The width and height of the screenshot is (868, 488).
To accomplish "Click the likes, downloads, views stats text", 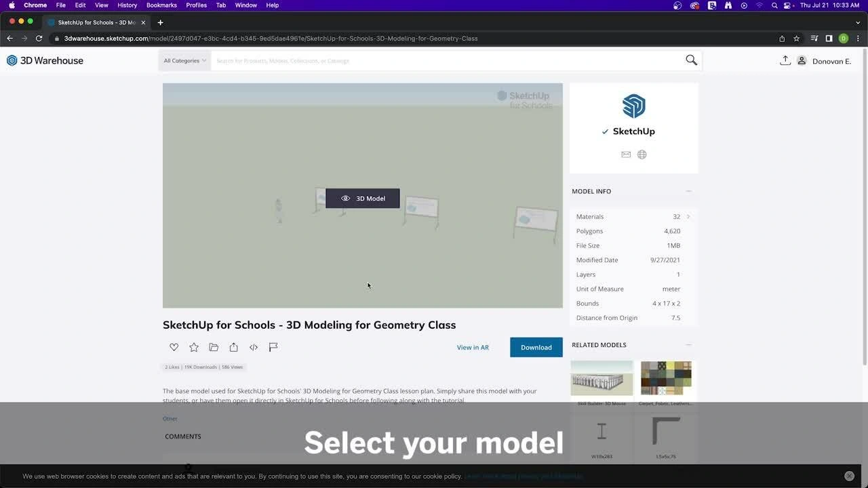I will 203,367.
